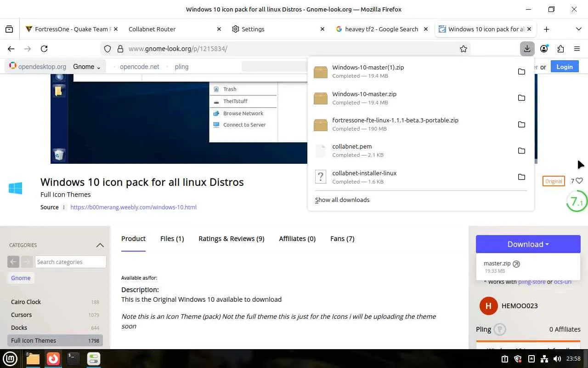
Task: Open a new tab with the plus button
Action: (546, 29)
